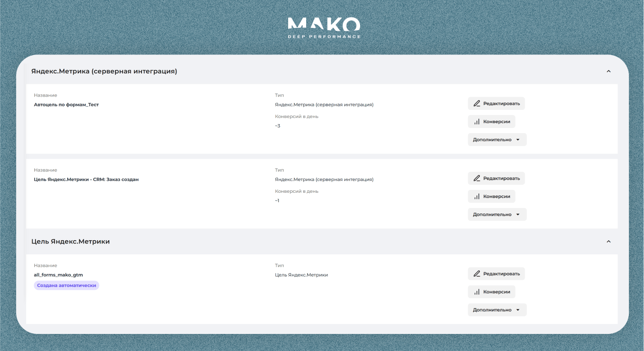Image resolution: width=644 pixels, height=351 pixels.
Task: Click pencil icon for CRM: Заказ создан goal
Action: click(x=477, y=178)
